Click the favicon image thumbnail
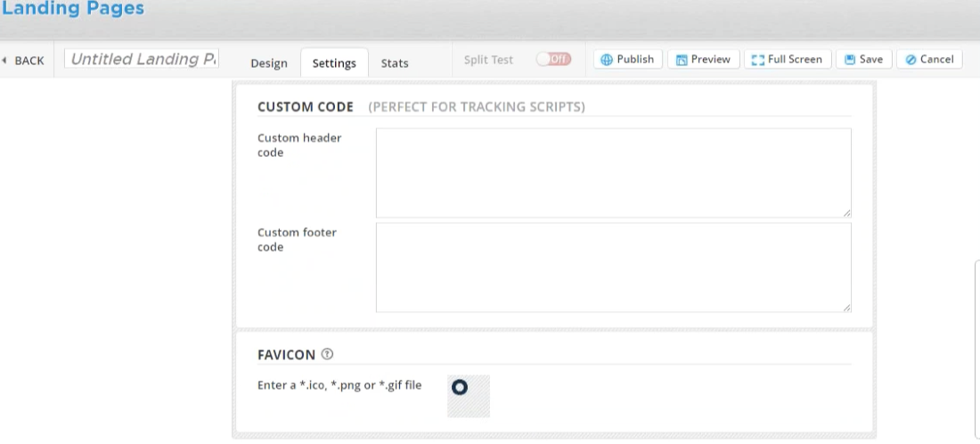The height and width of the screenshot is (444, 980). point(468,396)
